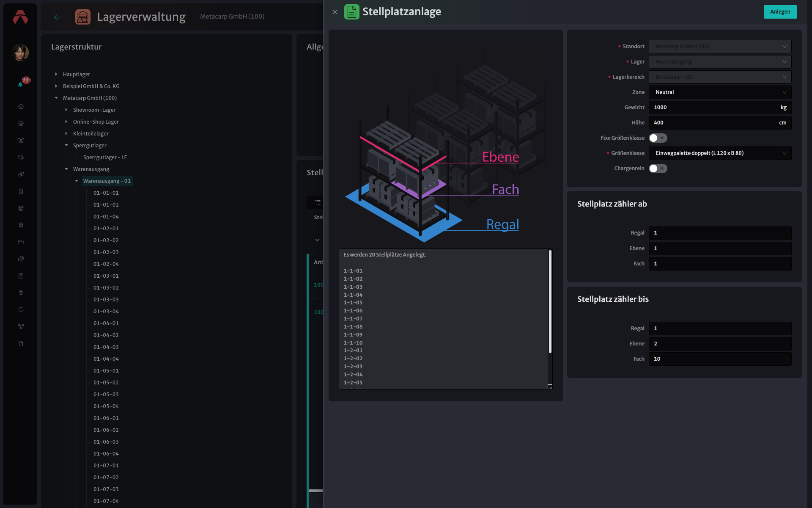Select tree item 01-02-03

[106, 252]
